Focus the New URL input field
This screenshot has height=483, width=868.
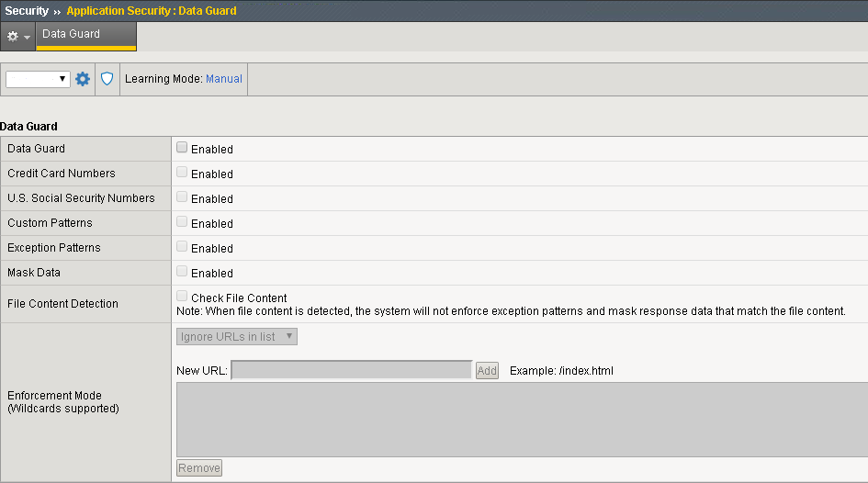pos(352,370)
